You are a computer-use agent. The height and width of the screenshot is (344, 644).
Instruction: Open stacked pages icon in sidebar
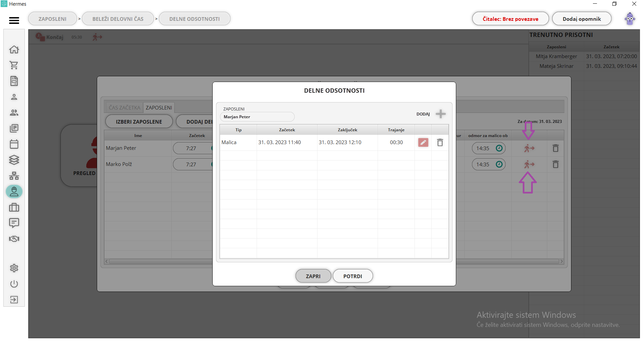(14, 128)
